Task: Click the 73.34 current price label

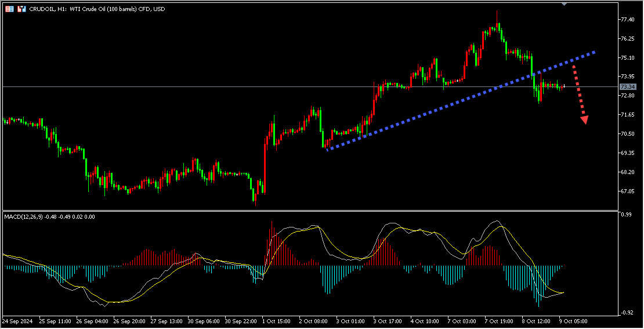Action: 628,86
